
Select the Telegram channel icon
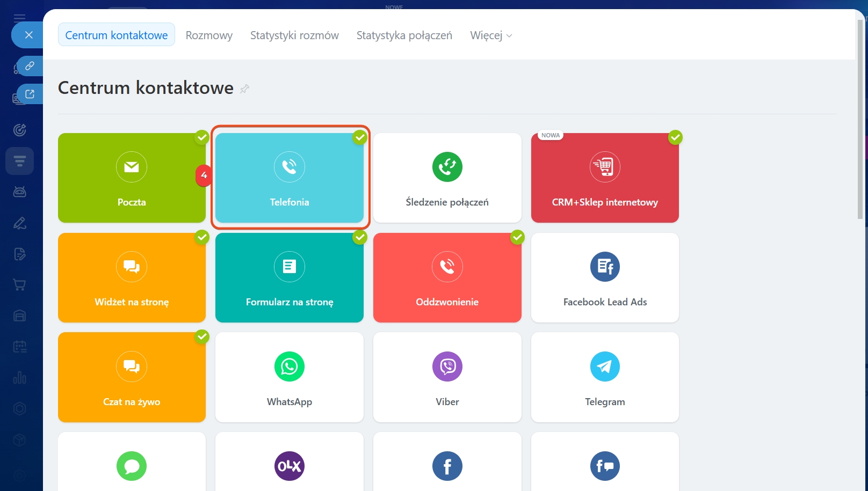tap(605, 367)
